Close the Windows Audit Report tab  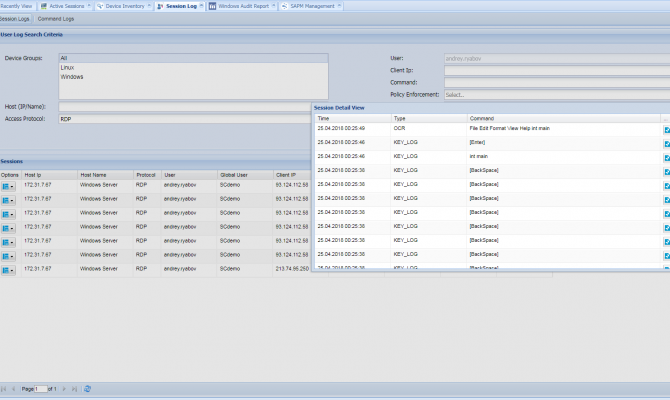pos(273,6)
